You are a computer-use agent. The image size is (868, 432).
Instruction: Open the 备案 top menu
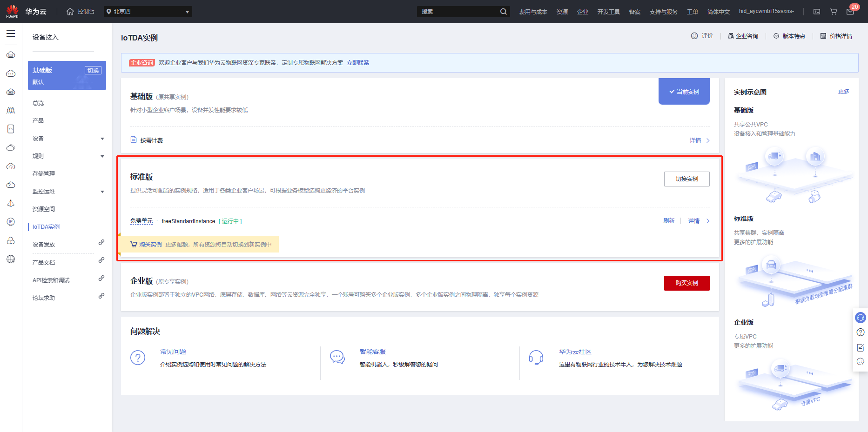(635, 12)
